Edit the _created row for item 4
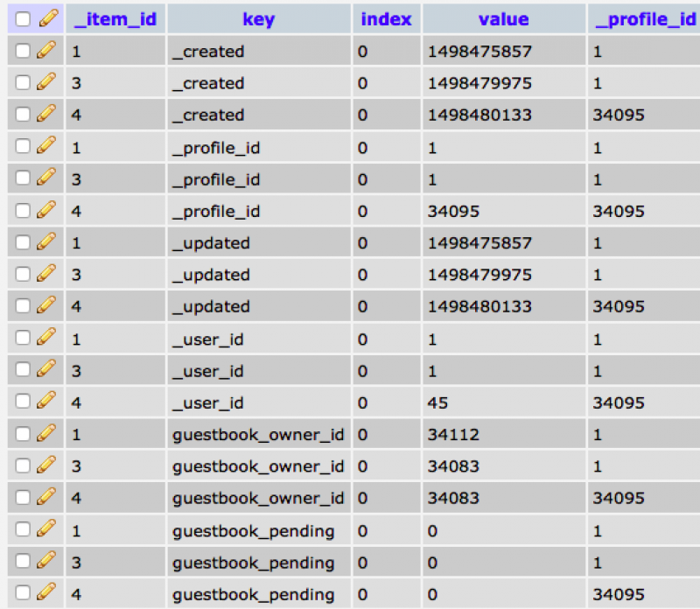 pyautogui.click(x=46, y=114)
